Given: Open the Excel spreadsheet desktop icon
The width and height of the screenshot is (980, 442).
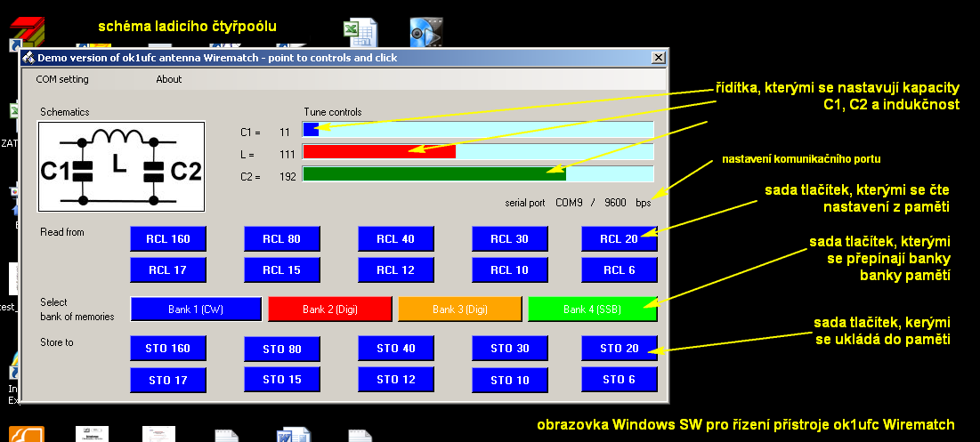Looking at the screenshot, I should (360, 32).
